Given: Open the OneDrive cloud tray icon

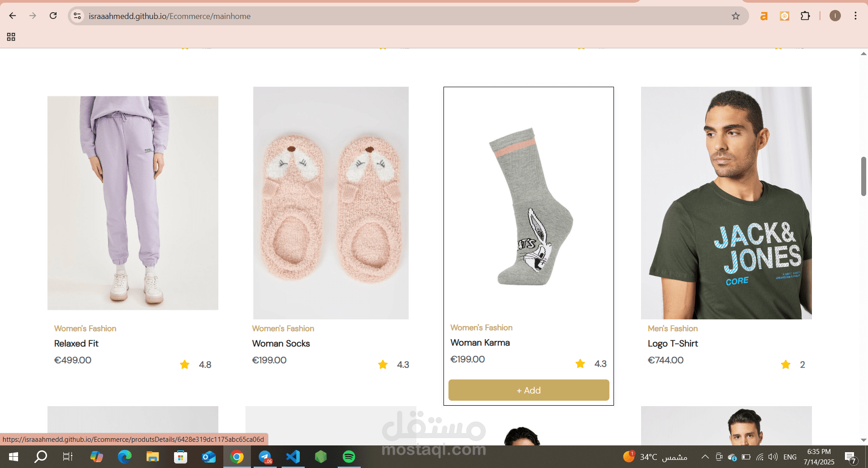Looking at the screenshot, I should [x=732, y=457].
